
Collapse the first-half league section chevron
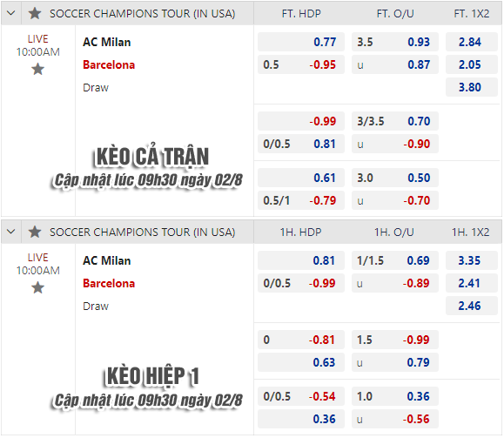11,232
